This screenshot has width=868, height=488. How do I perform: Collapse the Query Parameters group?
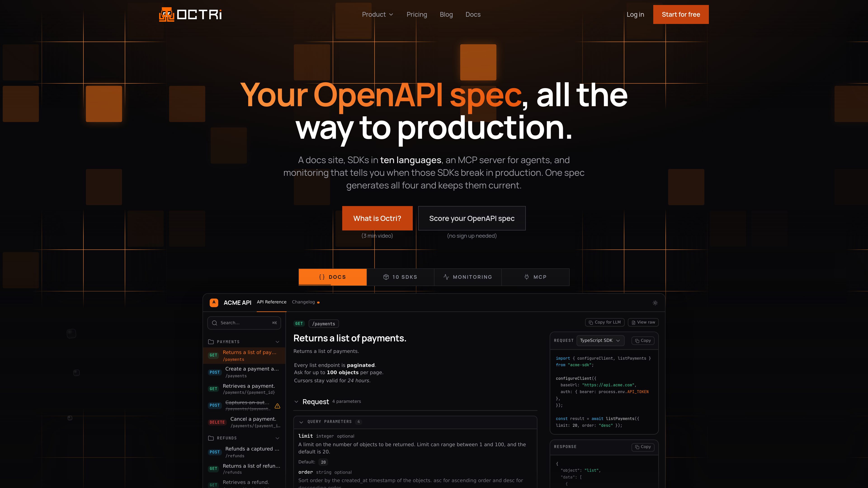tap(301, 422)
